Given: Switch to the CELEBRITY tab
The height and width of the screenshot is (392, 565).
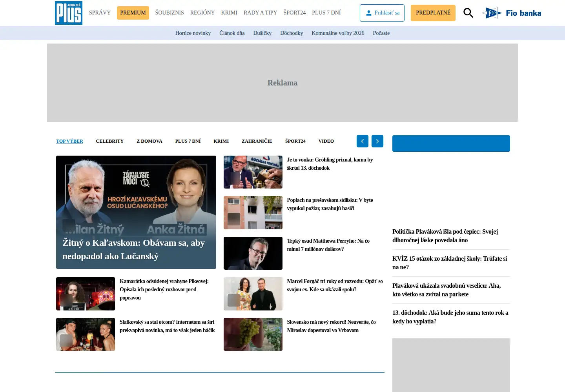Looking at the screenshot, I should tap(110, 141).
